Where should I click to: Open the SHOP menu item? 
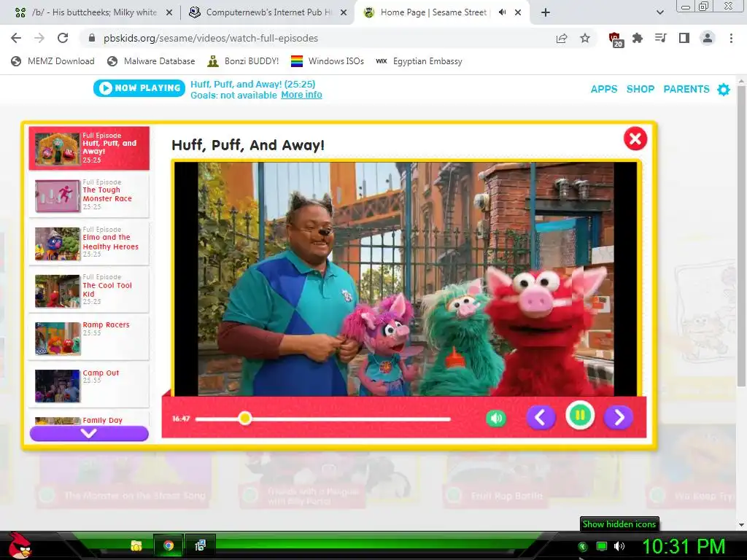[x=640, y=89]
